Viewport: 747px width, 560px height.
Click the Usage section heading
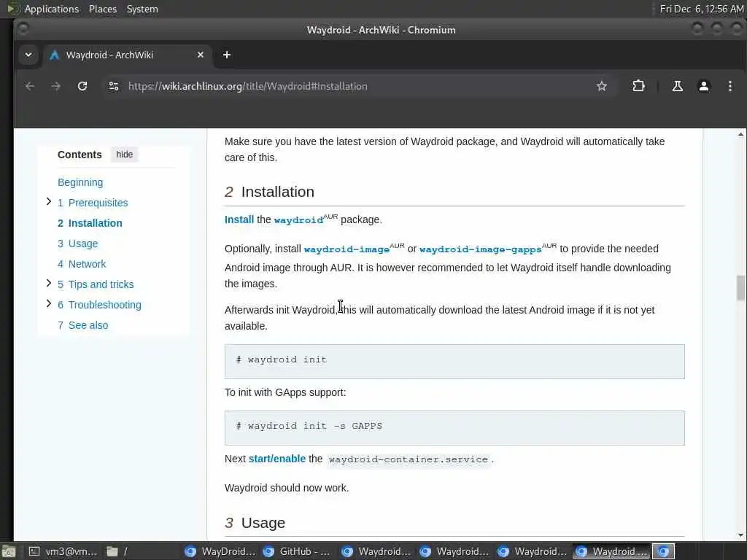pos(263,523)
